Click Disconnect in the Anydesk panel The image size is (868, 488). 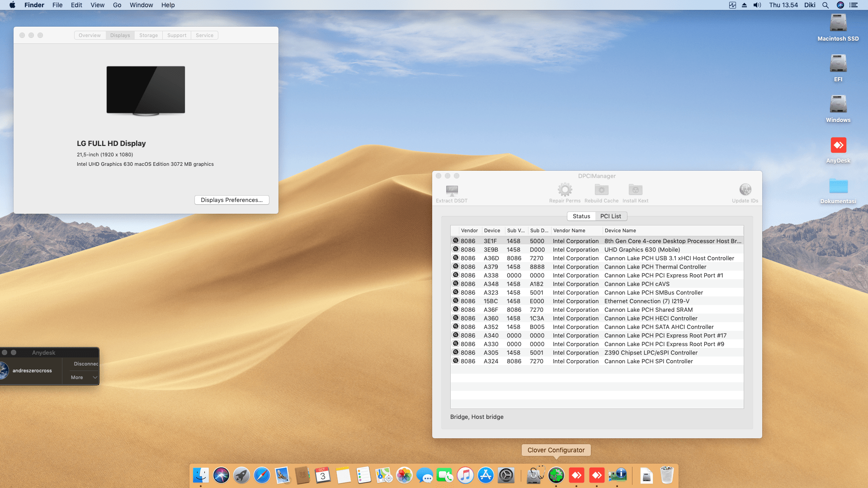coord(86,364)
